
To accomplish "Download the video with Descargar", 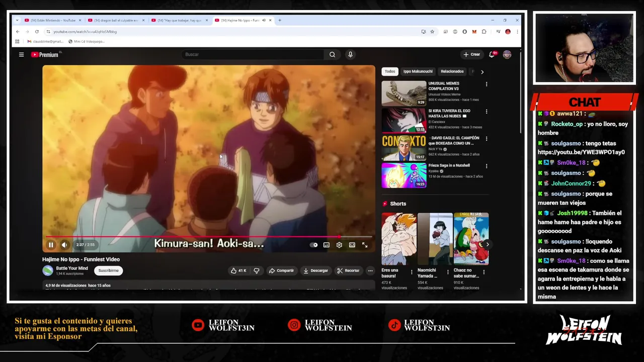I will pyautogui.click(x=315, y=270).
